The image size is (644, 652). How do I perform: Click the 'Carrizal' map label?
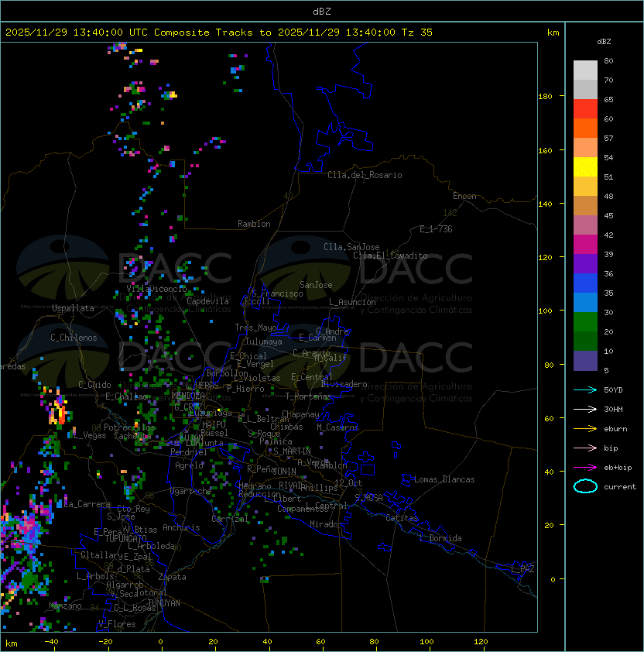click(x=230, y=519)
